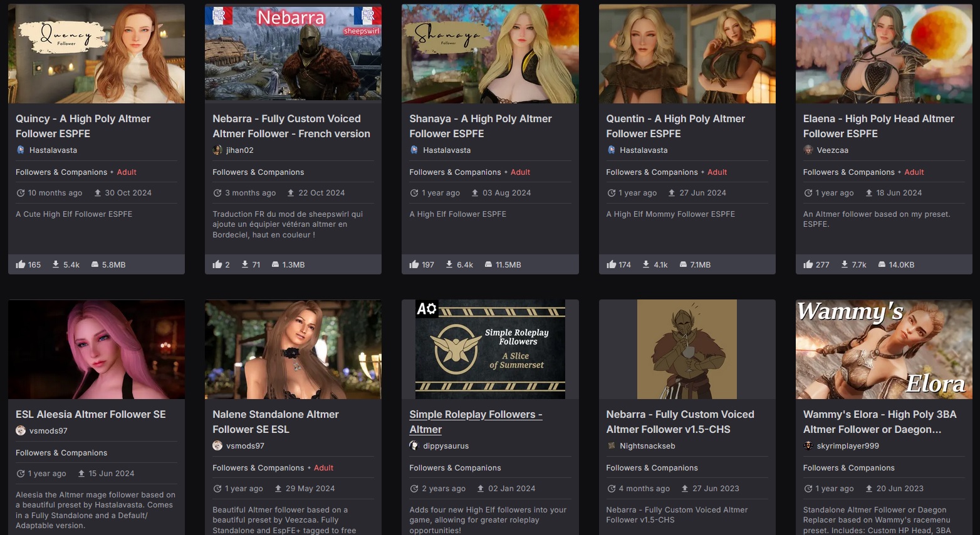Image resolution: width=980 pixels, height=535 pixels.
Task: Click Followers & Companions on Nebarra French card
Action: point(258,172)
